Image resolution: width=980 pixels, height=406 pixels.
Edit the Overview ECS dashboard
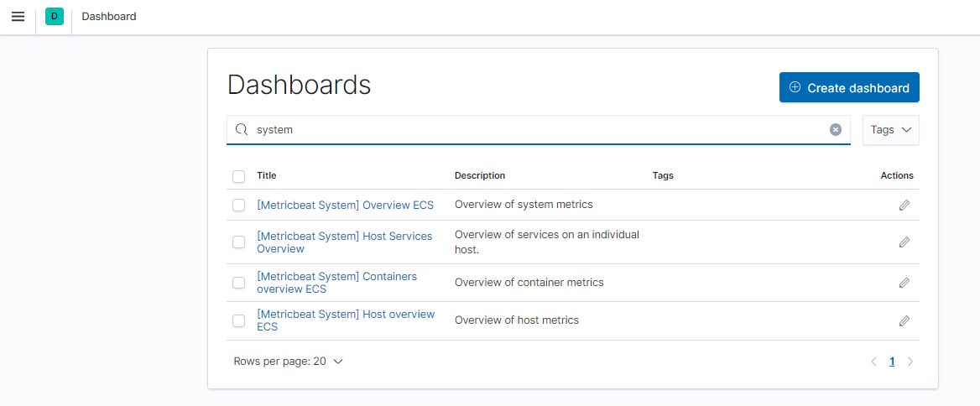pyautogui.click(x=904, y=205)
